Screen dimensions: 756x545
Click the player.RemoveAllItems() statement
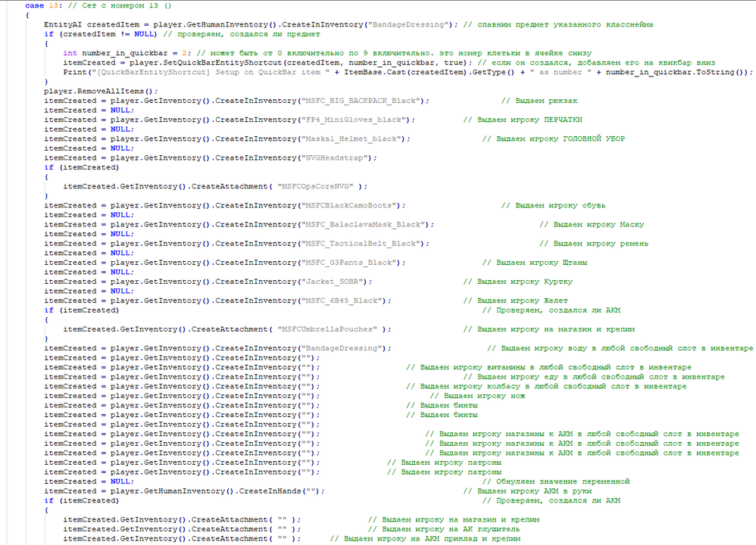[x=101, y=91]
